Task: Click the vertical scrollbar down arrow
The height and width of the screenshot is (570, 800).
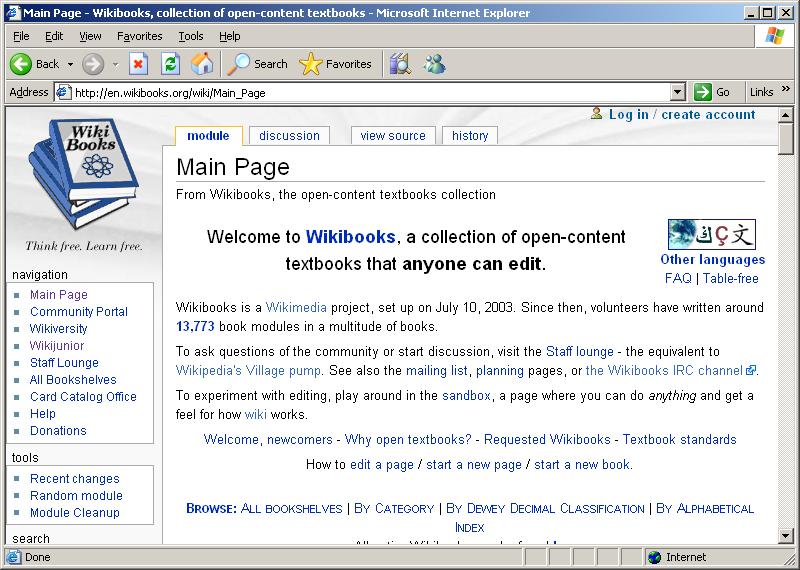Action: coord(786,535)
